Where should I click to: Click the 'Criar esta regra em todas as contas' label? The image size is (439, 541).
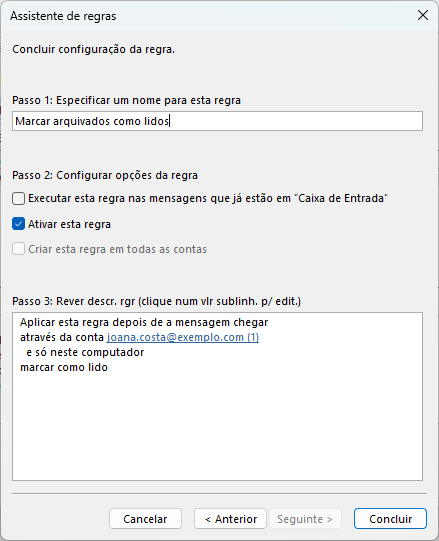pyautogui.click(x=117, y=249)
